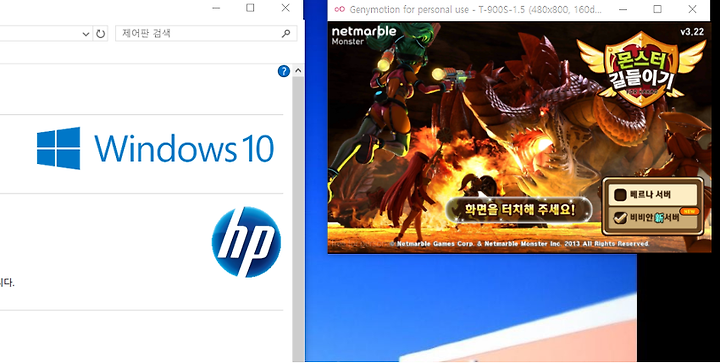The height and width of the screenshot is (363, 720).
Task: Click the Windows 10 logo
Action: pos(155,148)
